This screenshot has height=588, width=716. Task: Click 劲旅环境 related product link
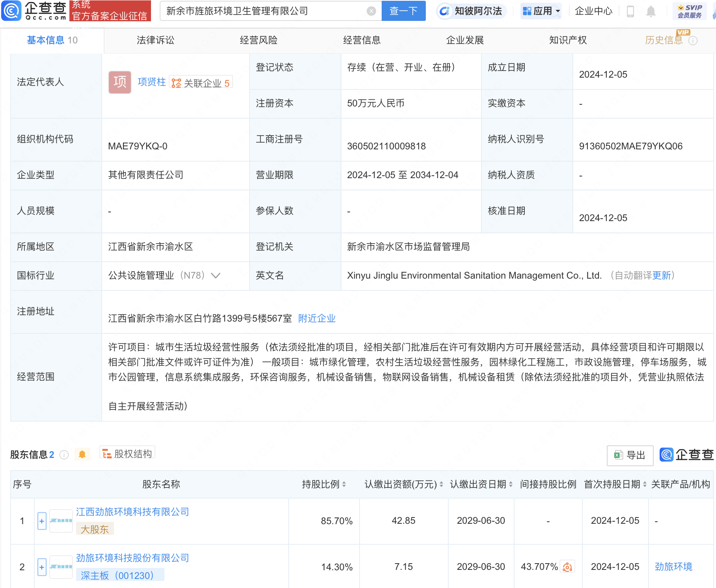tap(673, 567)
